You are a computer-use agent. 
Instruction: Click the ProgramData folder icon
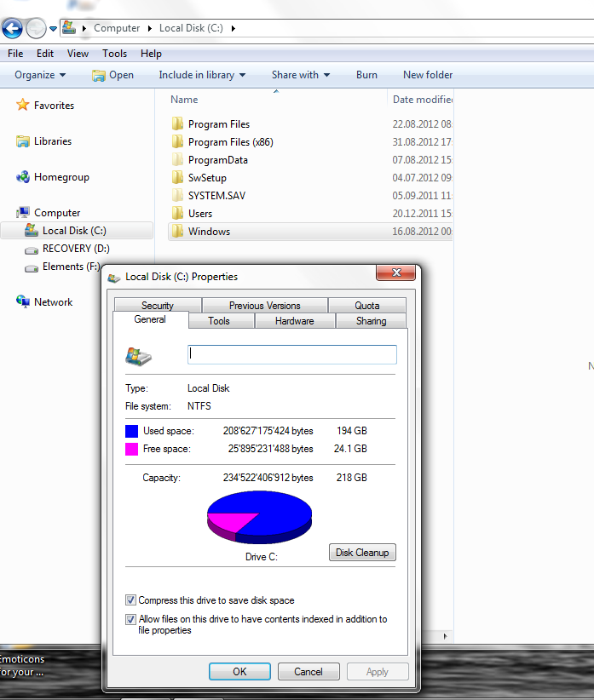[x=177, y=159]
